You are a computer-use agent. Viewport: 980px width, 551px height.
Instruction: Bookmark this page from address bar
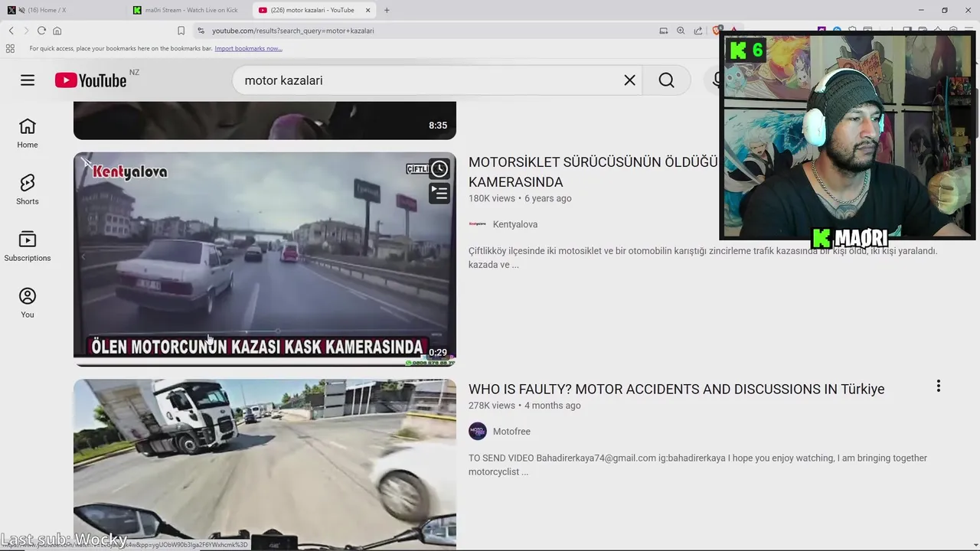coord(181,31)
